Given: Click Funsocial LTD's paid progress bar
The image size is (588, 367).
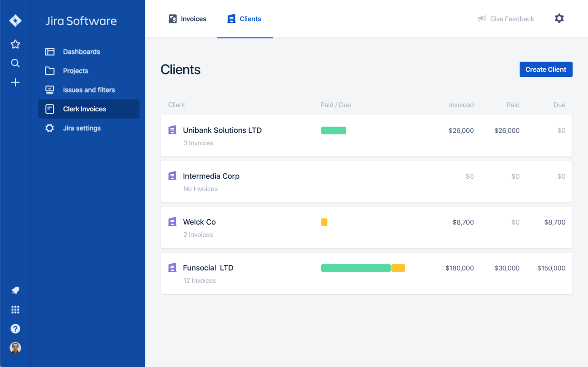Looking at the screenshot, I should pos(356,268).
